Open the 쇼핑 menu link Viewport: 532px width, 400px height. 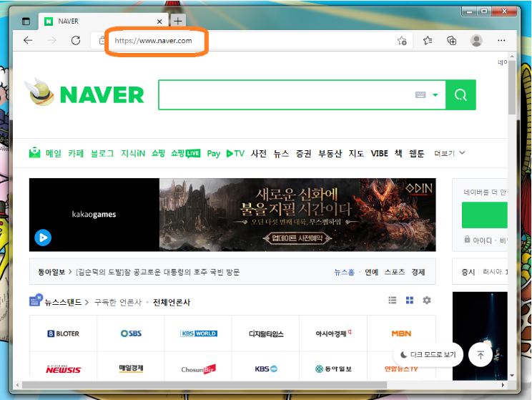point(158,153)
